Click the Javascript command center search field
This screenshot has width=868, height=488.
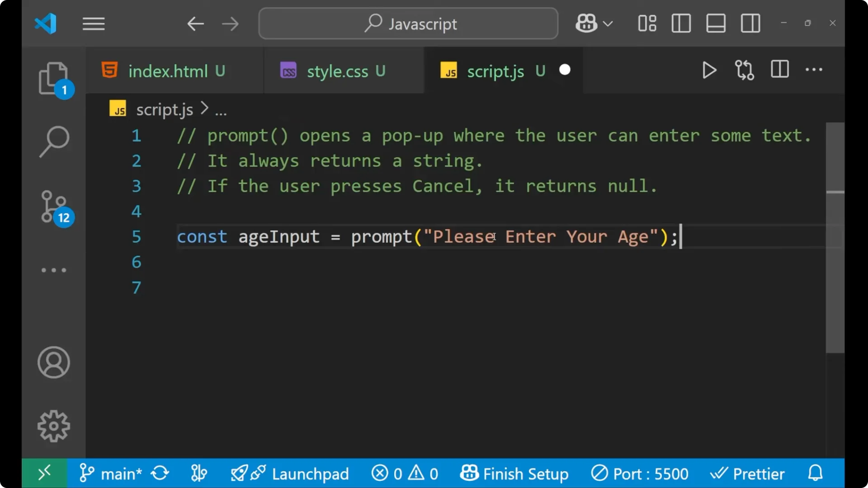pos(407,23)
